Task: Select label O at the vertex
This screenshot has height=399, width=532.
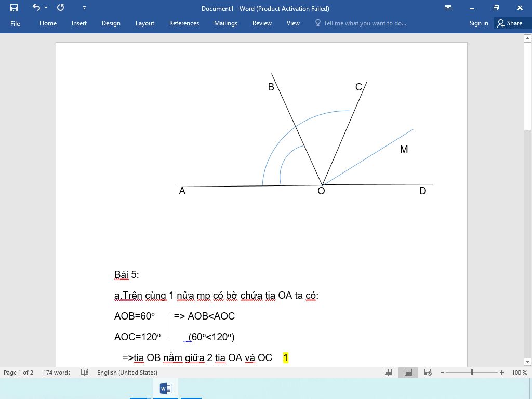Action: 321,191
